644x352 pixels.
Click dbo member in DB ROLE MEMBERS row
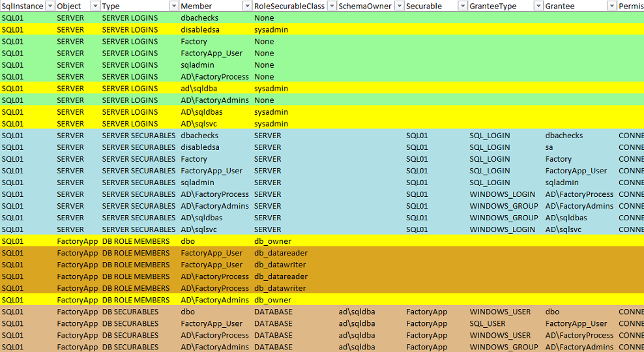coord(188,241)
